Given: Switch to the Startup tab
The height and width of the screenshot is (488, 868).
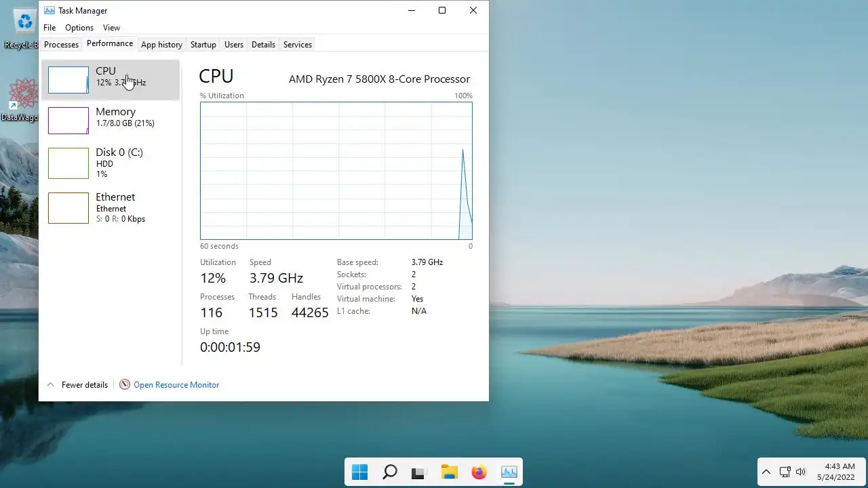Looking at the screenshot, I should [x=203, y=44].
